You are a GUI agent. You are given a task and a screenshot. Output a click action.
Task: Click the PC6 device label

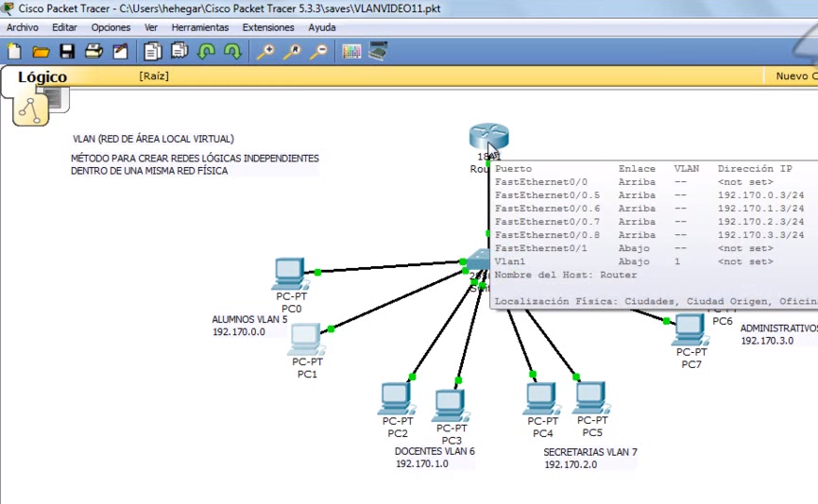click(723, 322)
